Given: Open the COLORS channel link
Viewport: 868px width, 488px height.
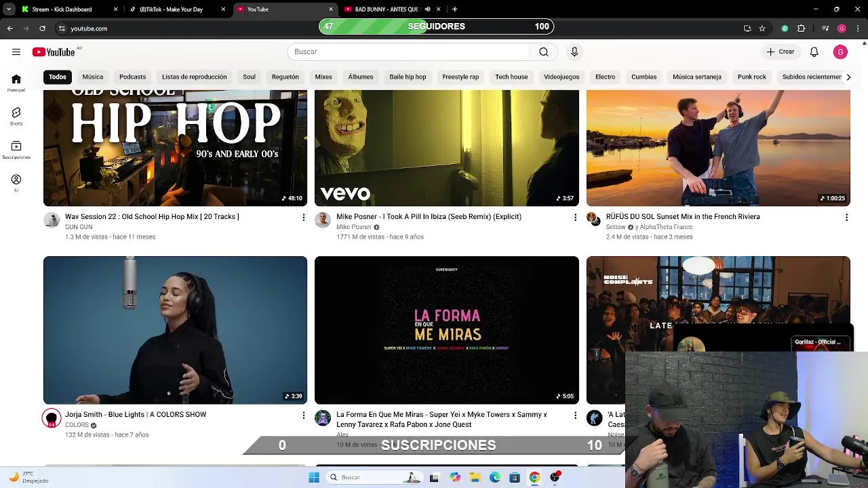Looking at the screenshot, I should coord(77,425).
